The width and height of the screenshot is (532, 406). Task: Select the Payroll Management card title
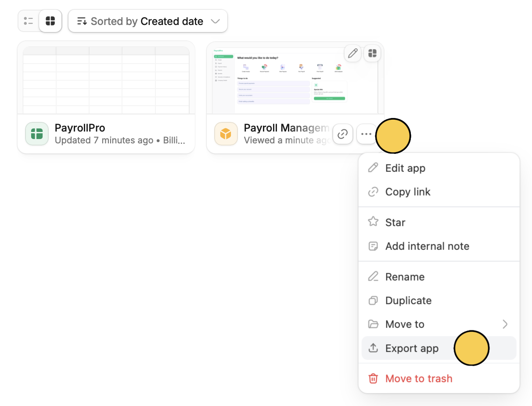tap(287, 128)
